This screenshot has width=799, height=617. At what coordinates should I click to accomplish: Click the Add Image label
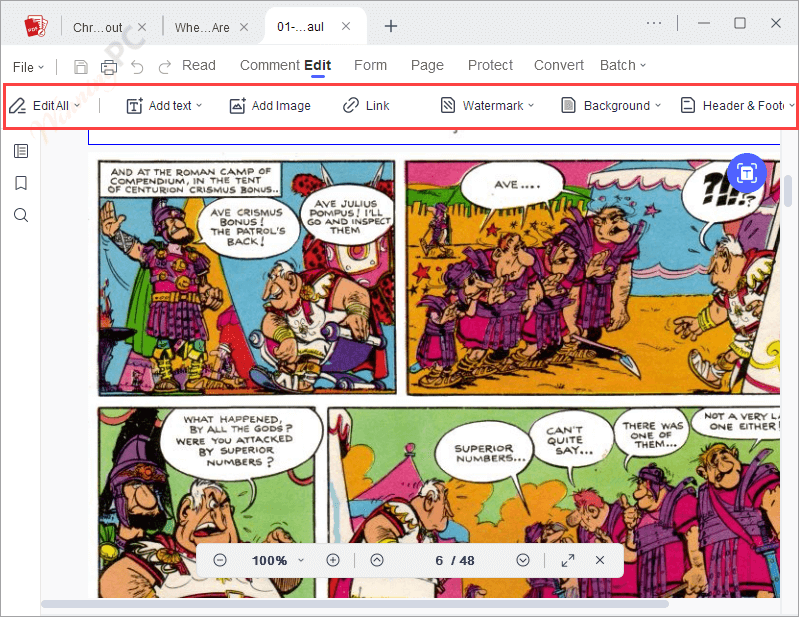coord(281,105)
